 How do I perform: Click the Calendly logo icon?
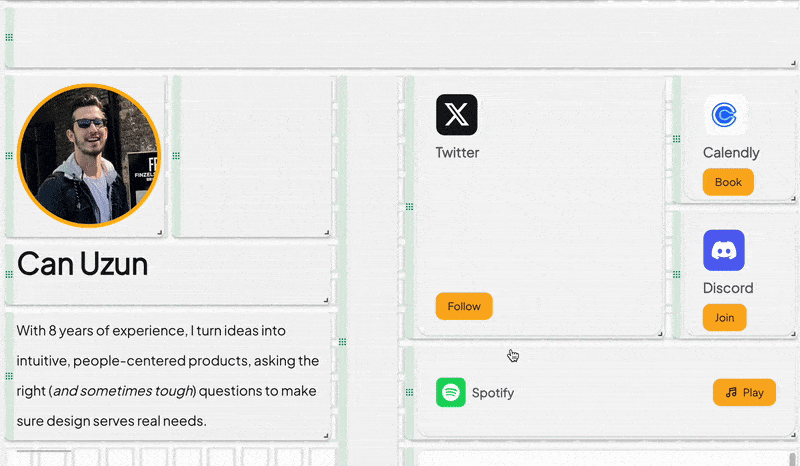click(x=724, y=115)
